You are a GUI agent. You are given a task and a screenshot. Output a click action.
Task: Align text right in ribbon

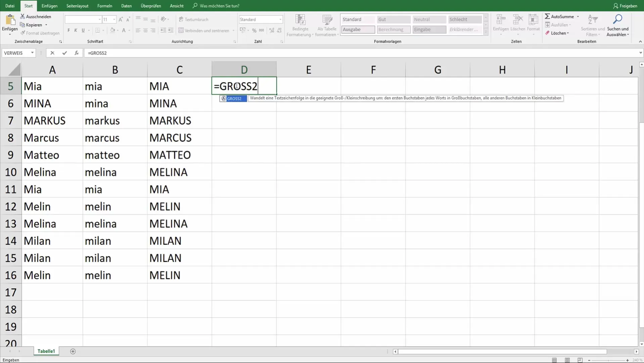pos(153,30)
